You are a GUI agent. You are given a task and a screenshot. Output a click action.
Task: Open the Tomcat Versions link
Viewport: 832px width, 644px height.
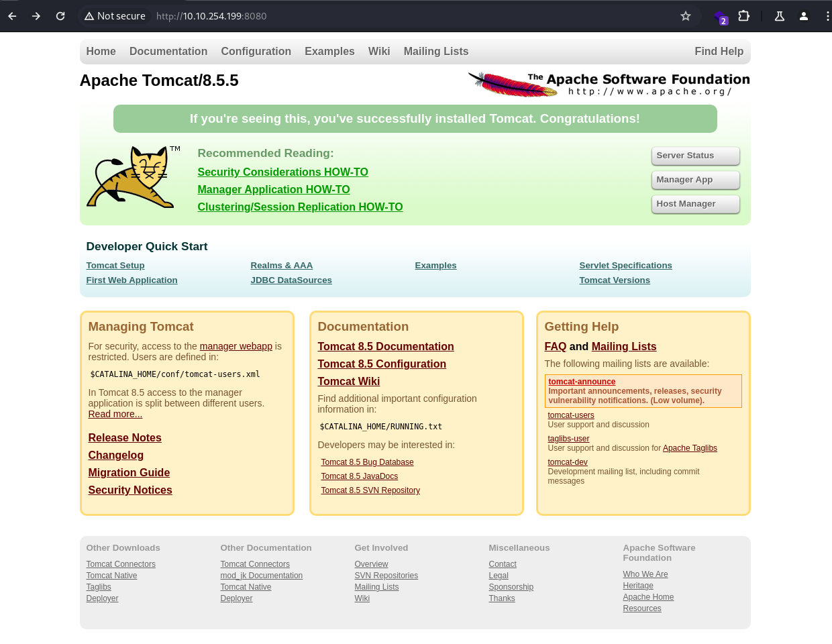615,280
